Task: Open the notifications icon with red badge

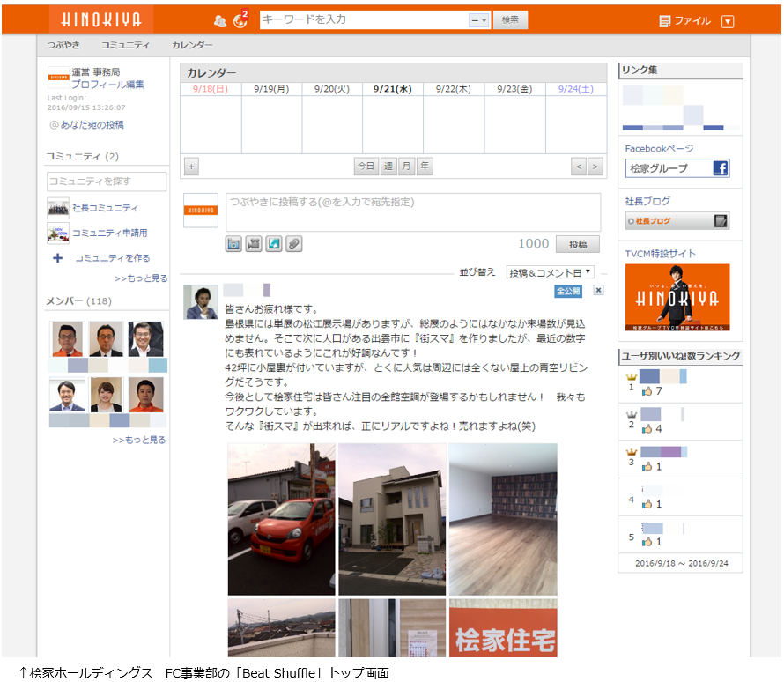Action: (240, 19)
